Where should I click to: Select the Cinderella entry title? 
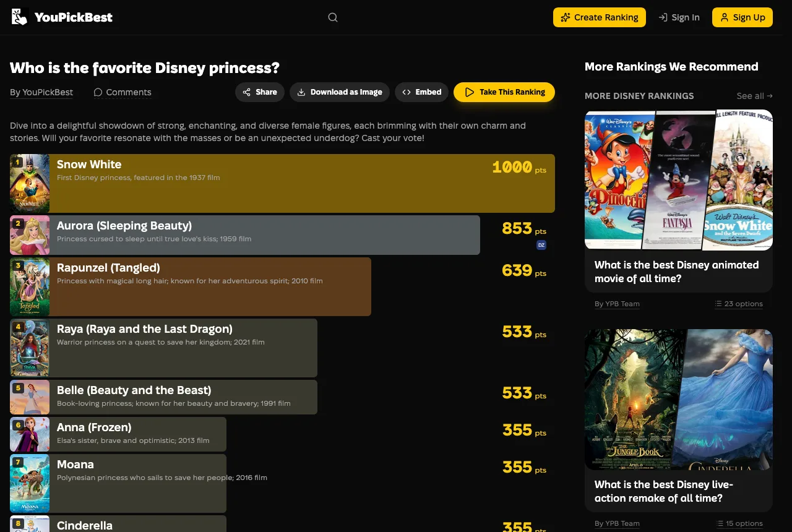pos(85,526)
